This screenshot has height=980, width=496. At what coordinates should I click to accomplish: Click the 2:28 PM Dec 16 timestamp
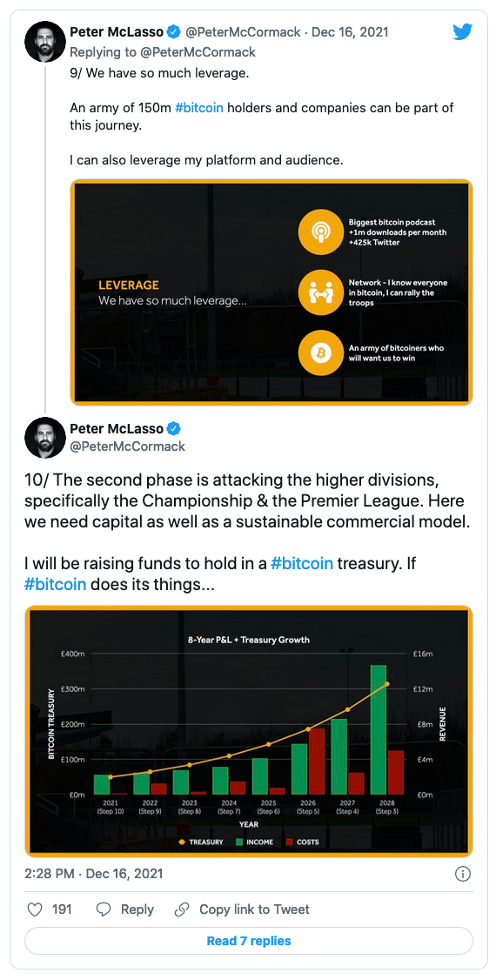coord(94,873)
